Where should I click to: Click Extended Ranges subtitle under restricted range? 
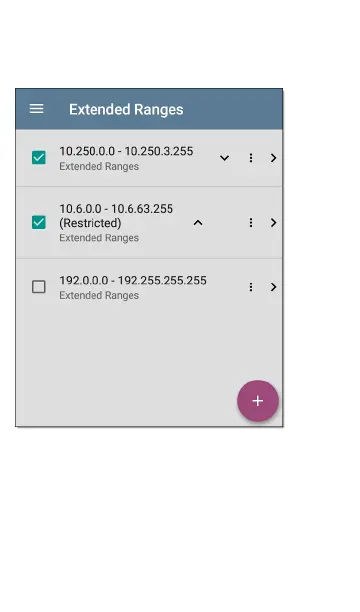(99, 238)
